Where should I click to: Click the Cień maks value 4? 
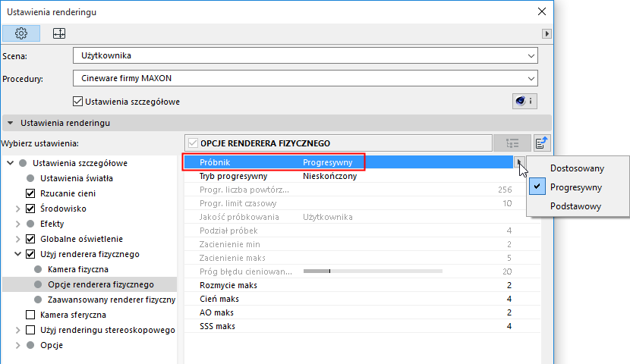tap(509, 299)
